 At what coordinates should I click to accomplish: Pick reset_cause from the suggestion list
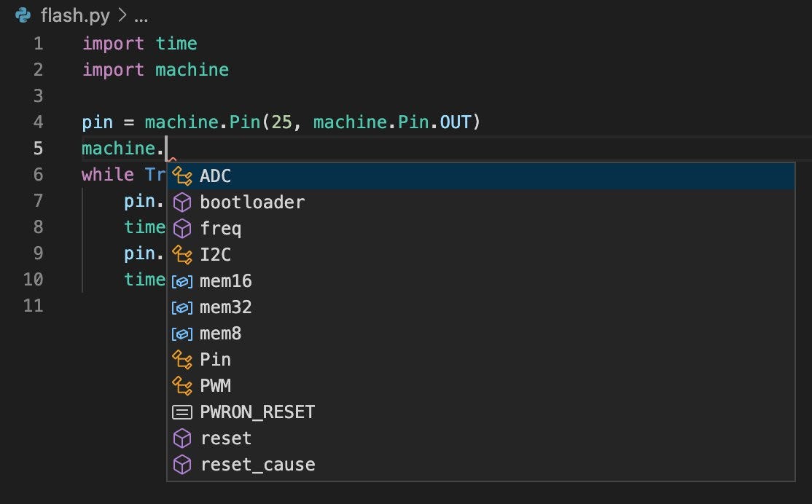coord(257,465)
